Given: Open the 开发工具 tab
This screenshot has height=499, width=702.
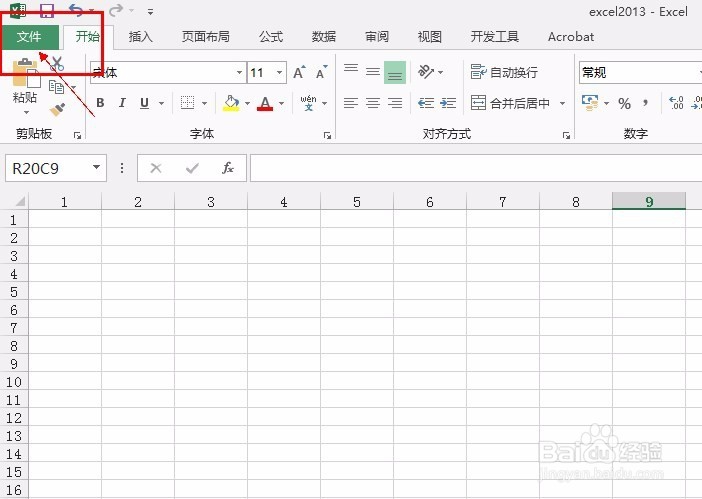Looking at the screenshot, I should point(494,37).
